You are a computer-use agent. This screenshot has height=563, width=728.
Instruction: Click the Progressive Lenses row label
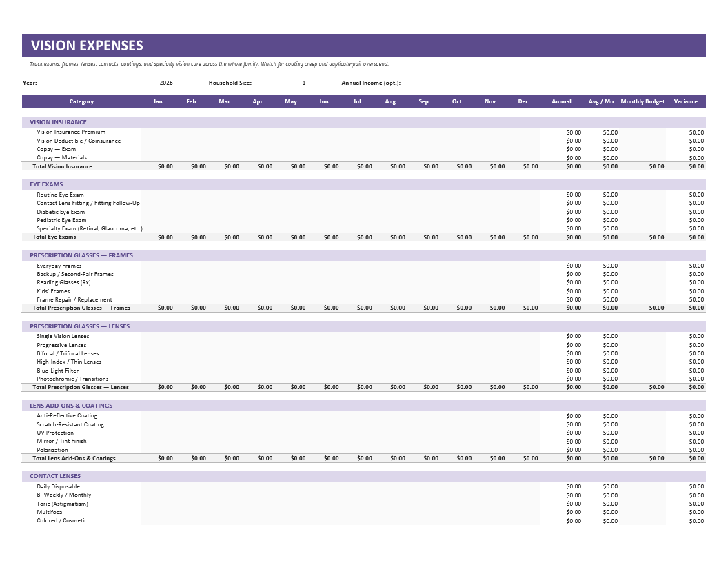(61, 345)
